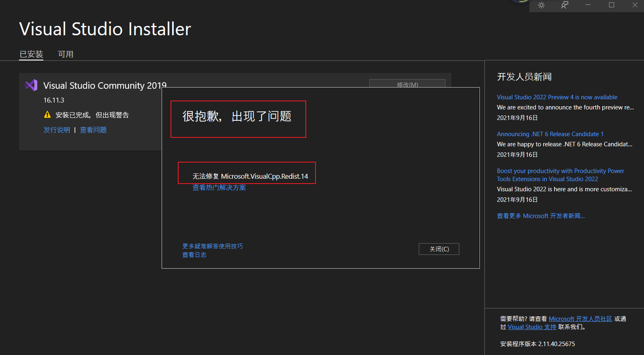Toggle the theme (sun) icon in title bar
Screen dimensions: 644x355
coord(541,5)
